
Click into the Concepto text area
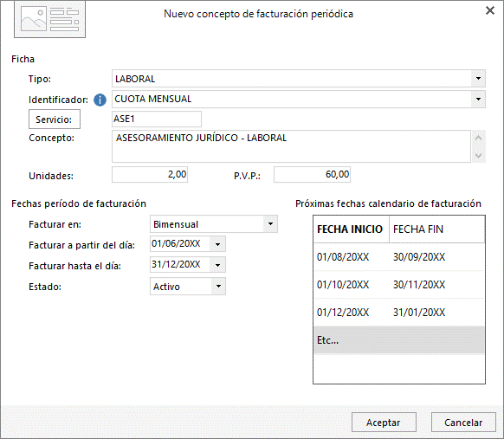pyautogui.click(x=291, y=146)
